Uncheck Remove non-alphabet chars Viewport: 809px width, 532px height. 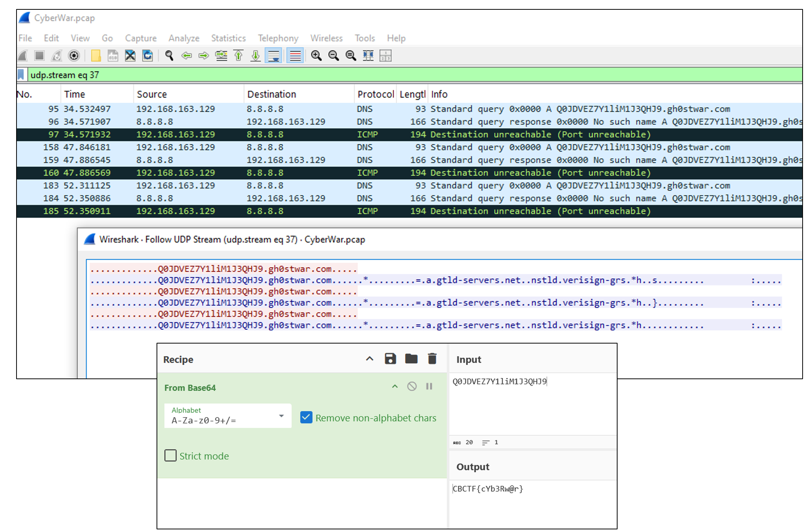tap(306, 417)
